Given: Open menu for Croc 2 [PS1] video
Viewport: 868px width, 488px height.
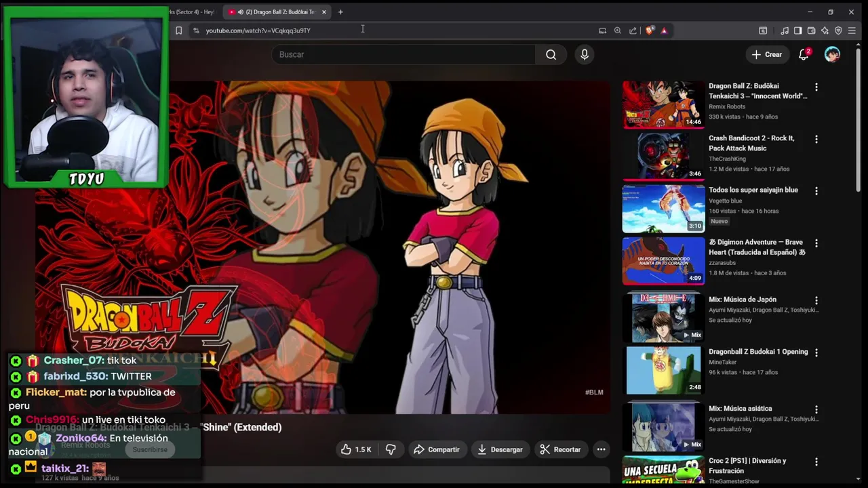Looking at the screenshot, I should [816, 462].
